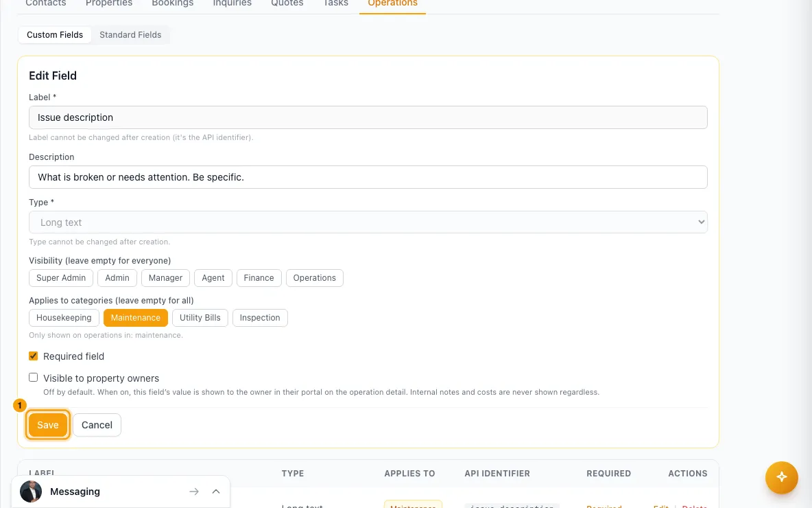Image resolution: width=812 pixels, height=508 pixels.
Task: Select the Standard Fields sub-tab
Action: point(130,35)
